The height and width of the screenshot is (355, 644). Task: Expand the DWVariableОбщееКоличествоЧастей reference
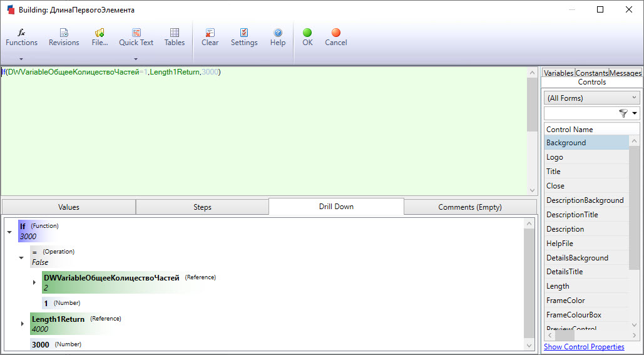point(34,282)
